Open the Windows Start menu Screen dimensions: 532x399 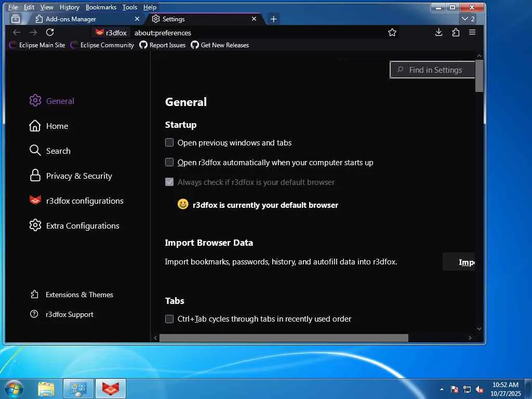[14, 389]
